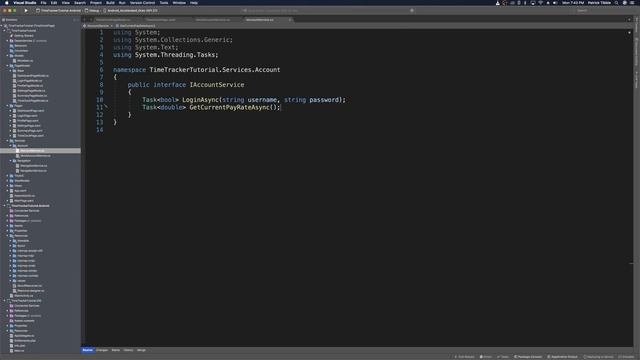Click the Android References folder icon
Viewport: 640px width, 360px height.
pyautogui.click(x=11, y=216)
